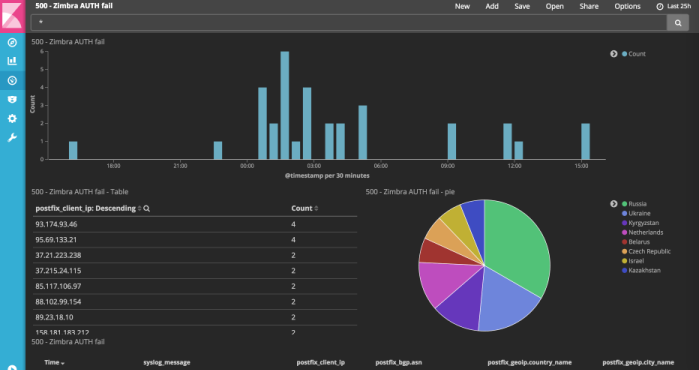Click IP 93.174.93.46 table cell

coord(56,224)
